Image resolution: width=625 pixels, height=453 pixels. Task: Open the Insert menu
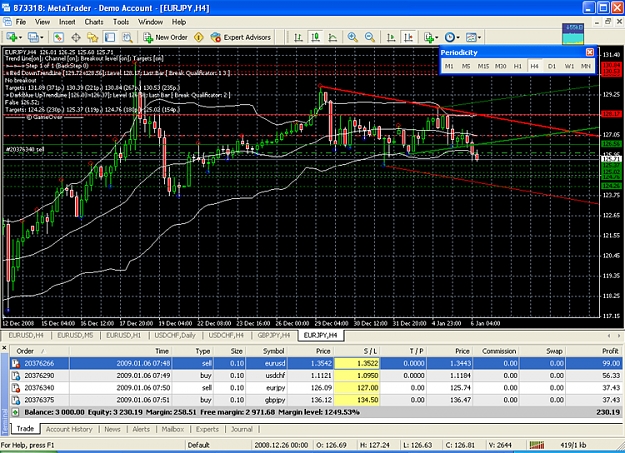67,22
